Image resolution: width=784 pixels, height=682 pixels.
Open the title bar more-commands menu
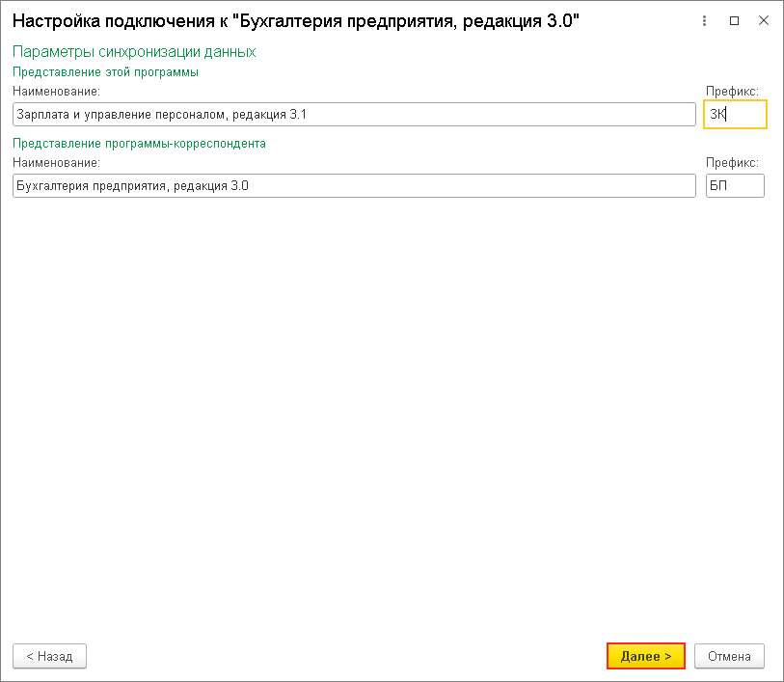tap(703, 19)
